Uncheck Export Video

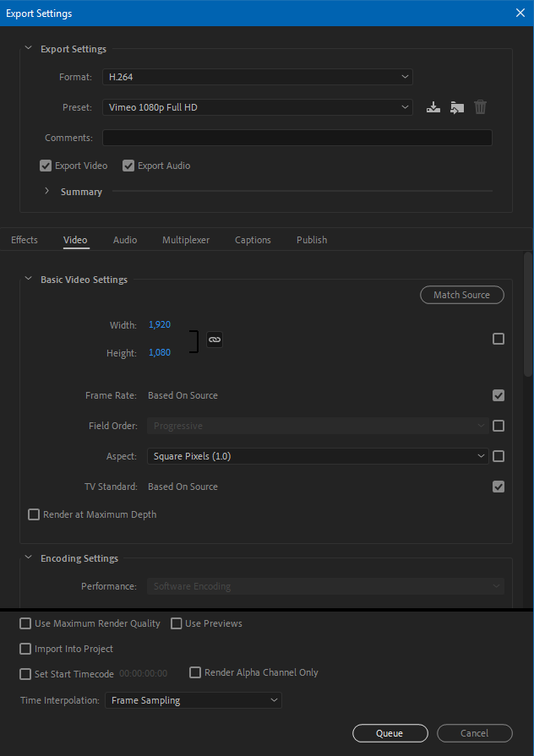(45, 166)
